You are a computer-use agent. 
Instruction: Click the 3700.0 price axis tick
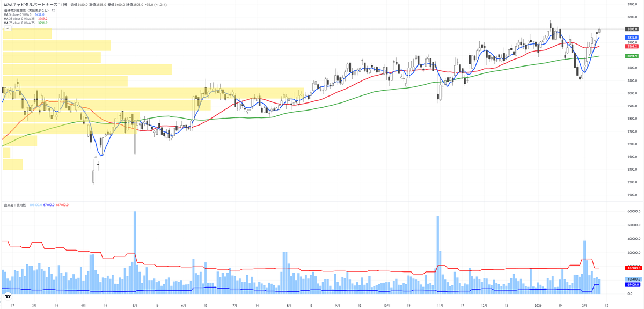[x=632, y=4]
